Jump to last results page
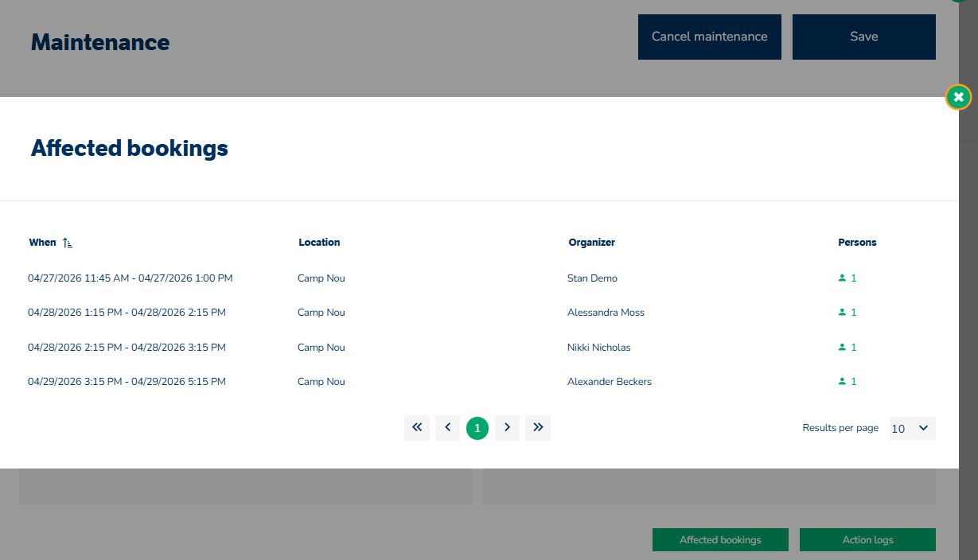This screenshot has height=560, width=978. [x=538, y=428]
